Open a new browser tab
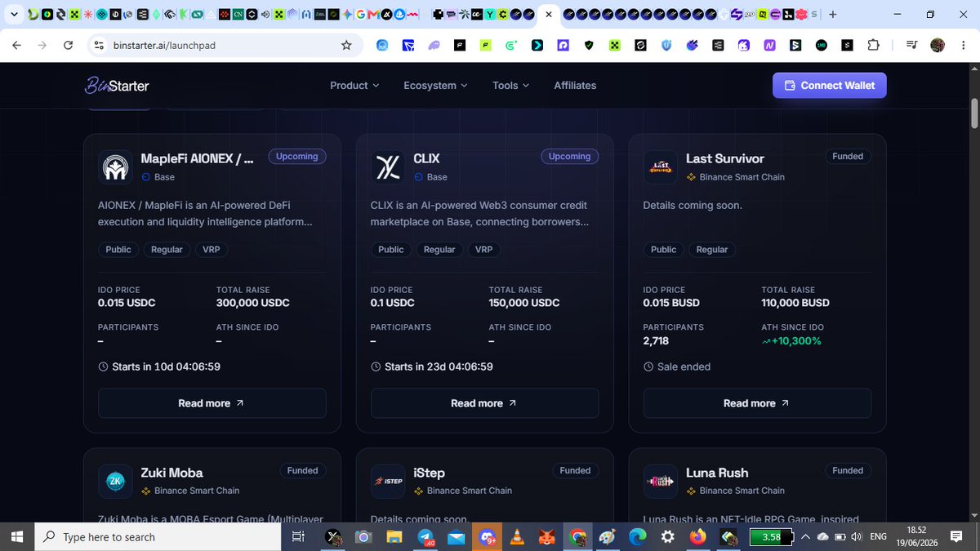980x551 pixels. [832, 14]
